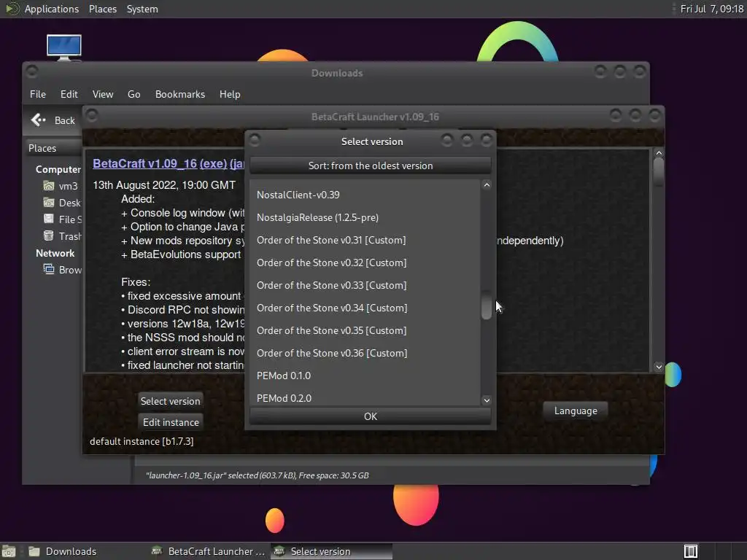747x560 pixels.
Task: Click BetaCraft Launcher window menu button
Action: pos(92,114)
